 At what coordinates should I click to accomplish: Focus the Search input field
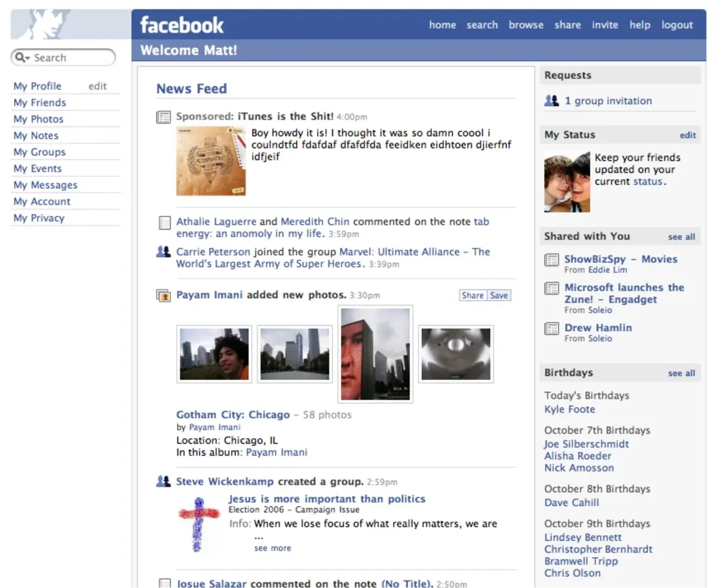point(64,58)
